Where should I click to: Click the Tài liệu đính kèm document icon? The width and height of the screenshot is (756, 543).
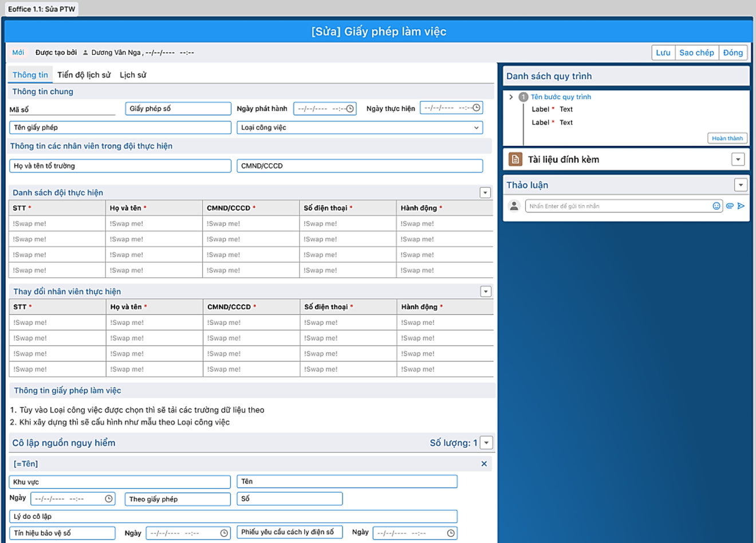click(x=515, y=159)
